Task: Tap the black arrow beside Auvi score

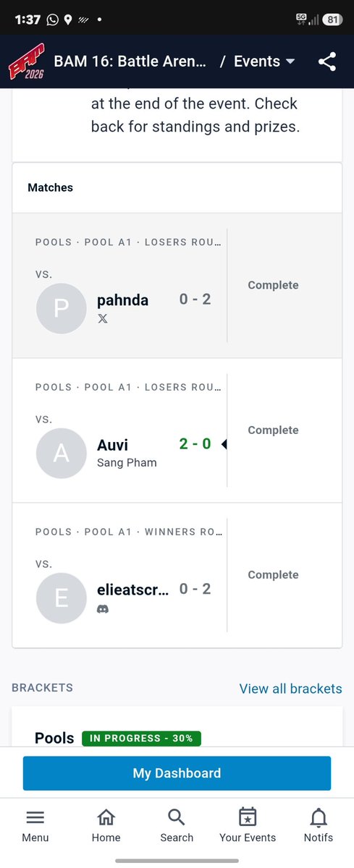Action: pos(224,444)
